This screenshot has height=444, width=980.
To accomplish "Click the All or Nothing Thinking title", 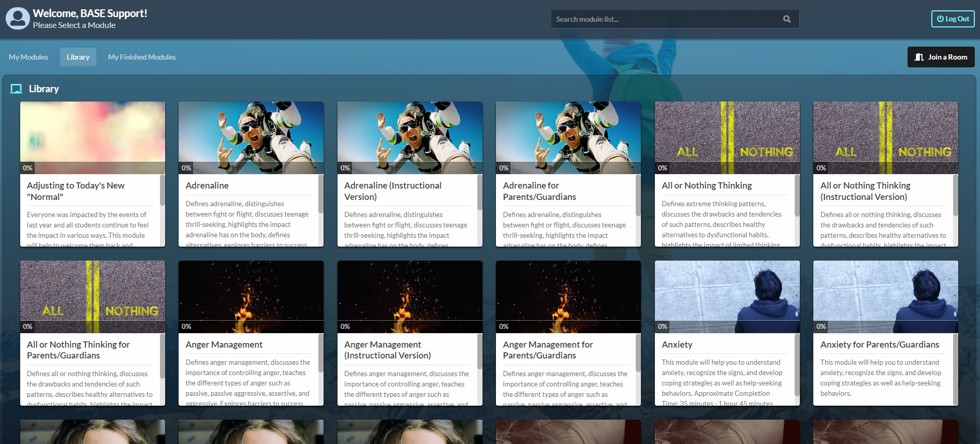I will pos(707,185).
